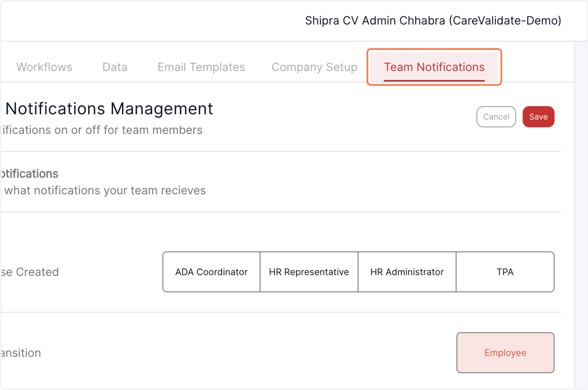Open the Email Templates tab
The height and width of the screenshot is (390, 588).
click(201, 67)
